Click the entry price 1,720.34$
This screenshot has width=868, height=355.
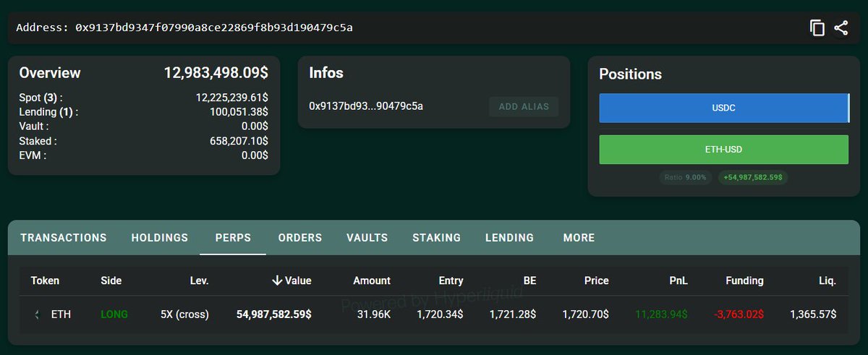point(441,315)
